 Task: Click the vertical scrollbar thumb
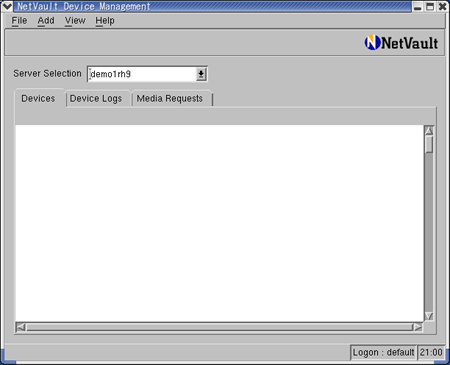[429, 144]
